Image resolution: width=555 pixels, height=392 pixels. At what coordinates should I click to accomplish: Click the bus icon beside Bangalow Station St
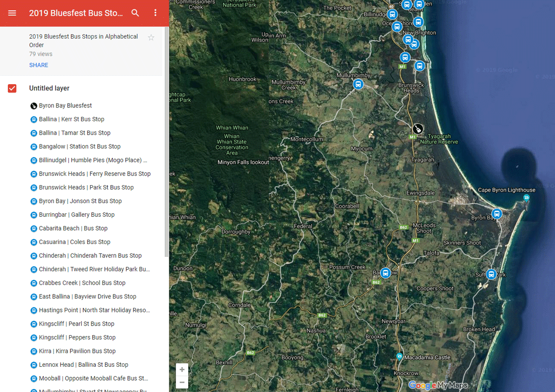tap(34, 147)
